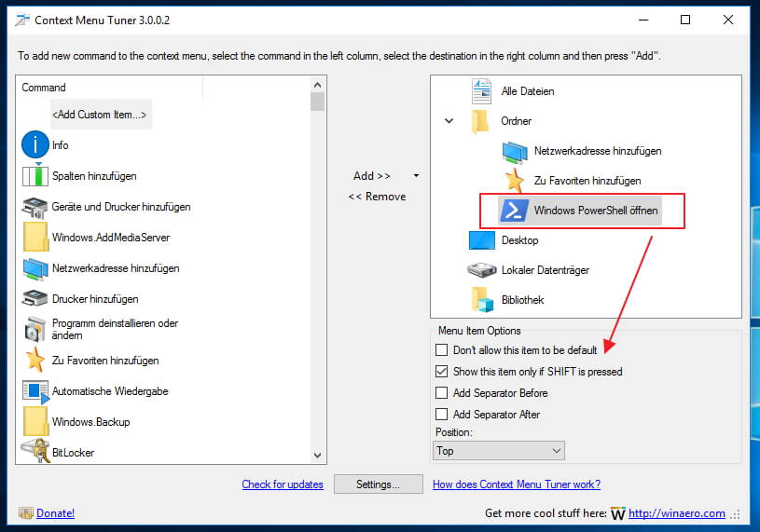Click the Drucker hinzufügen printer icon
760x532 pixels.
pos(35,299)
